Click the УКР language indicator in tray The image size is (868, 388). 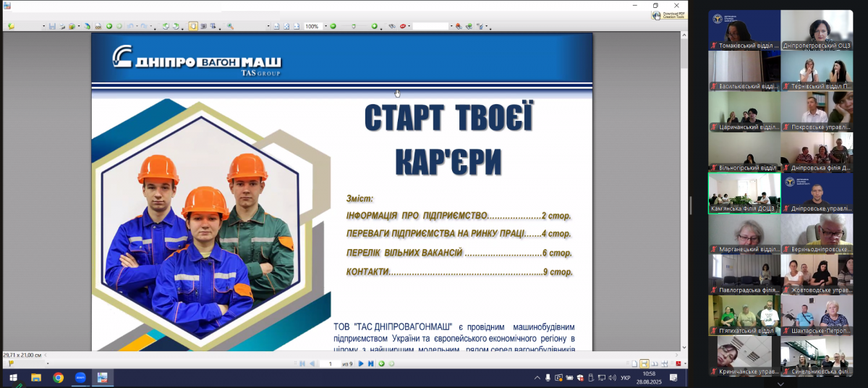coord(625,378)
